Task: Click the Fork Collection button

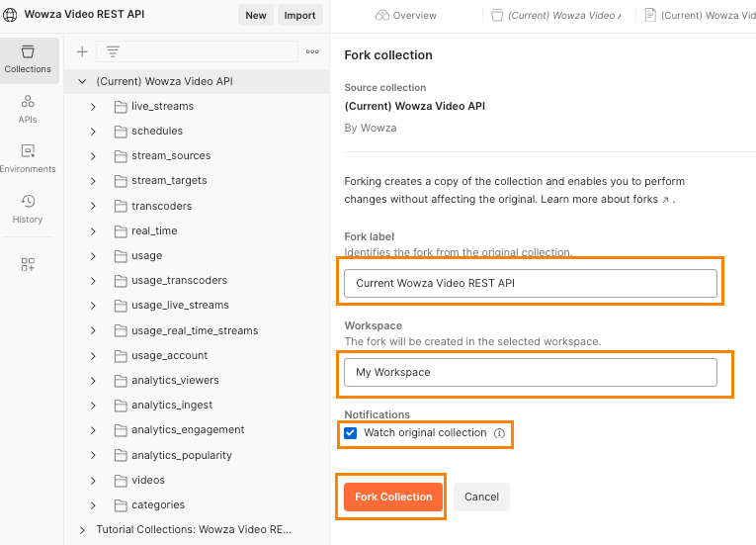Action: [x=393, y=497]
